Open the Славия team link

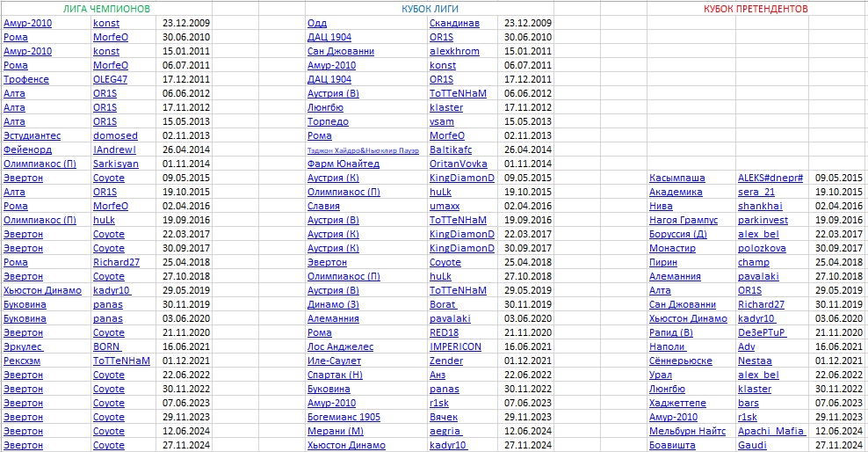[324, 206]
